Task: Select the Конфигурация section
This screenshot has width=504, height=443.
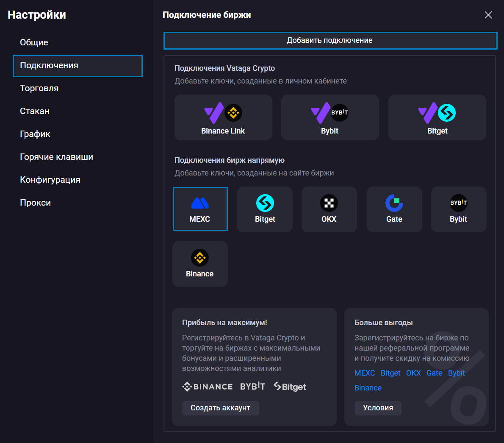Action: [x=50, y=179]
